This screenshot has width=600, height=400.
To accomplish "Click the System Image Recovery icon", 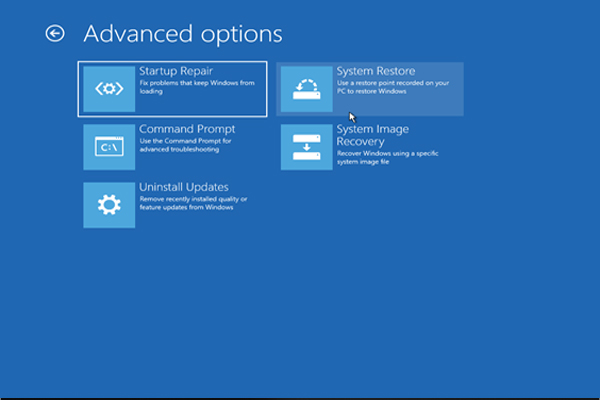I will 307,147.
